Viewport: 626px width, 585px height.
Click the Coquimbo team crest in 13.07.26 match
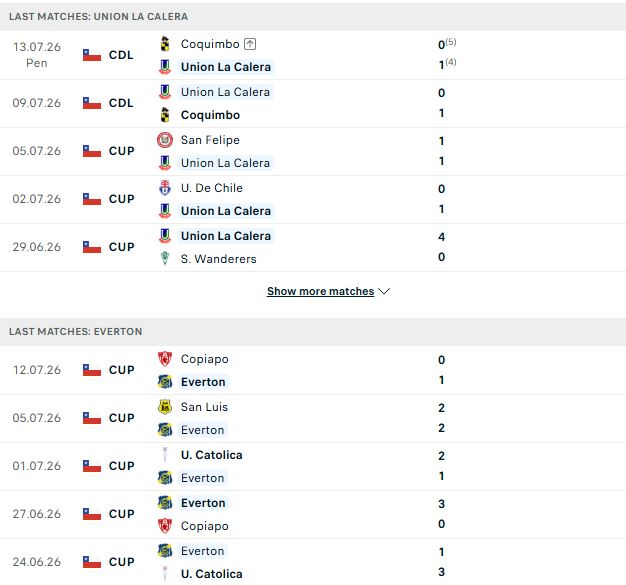click(x=165, y=44)
